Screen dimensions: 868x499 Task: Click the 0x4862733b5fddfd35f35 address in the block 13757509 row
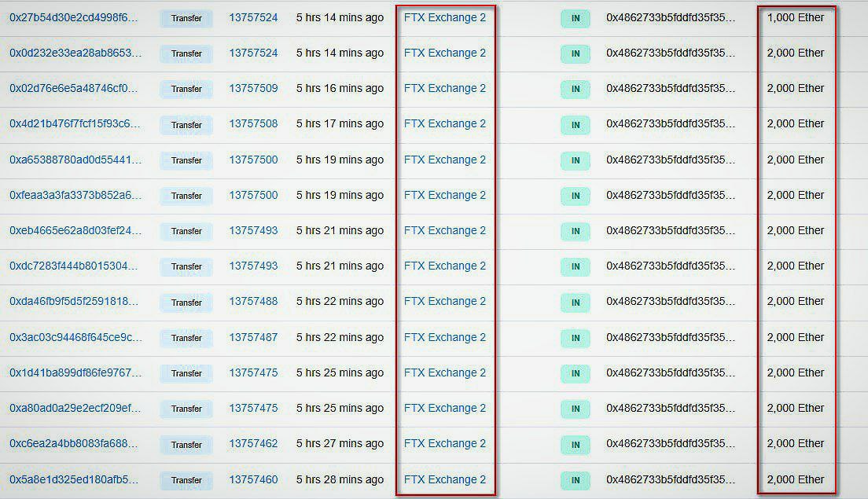pos(671,89)
